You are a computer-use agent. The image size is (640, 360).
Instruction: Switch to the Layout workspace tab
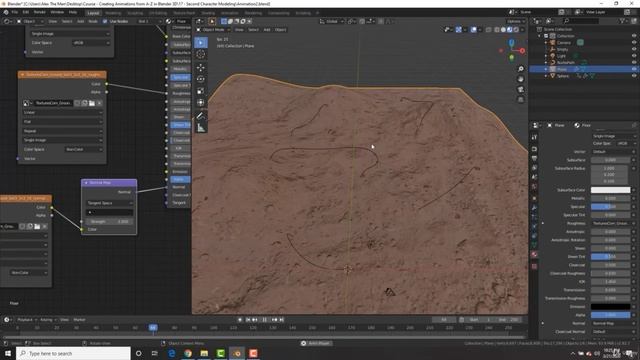pos(93,13)
